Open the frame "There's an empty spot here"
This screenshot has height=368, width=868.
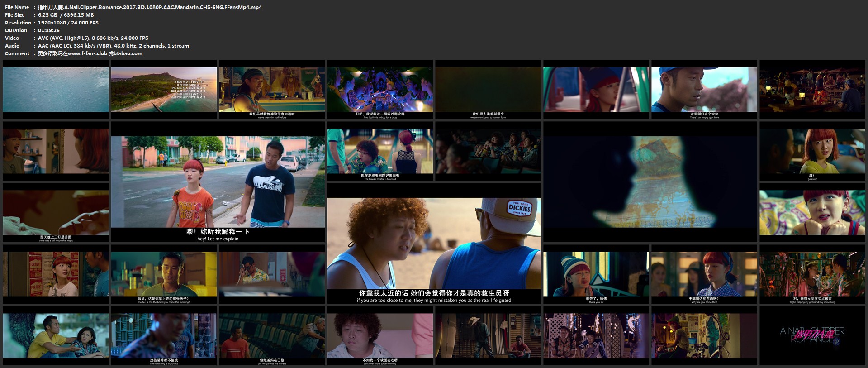704,89
